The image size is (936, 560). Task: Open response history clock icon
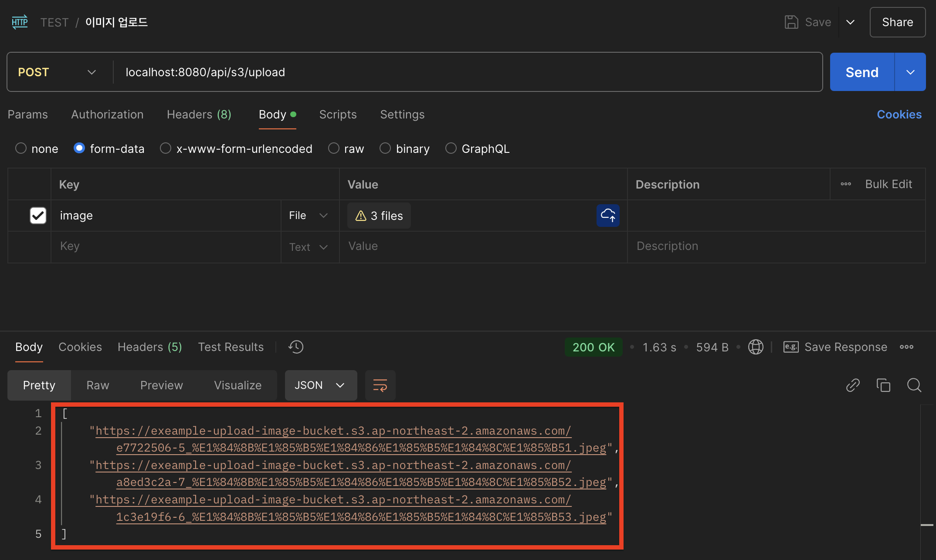click(296, 347)
